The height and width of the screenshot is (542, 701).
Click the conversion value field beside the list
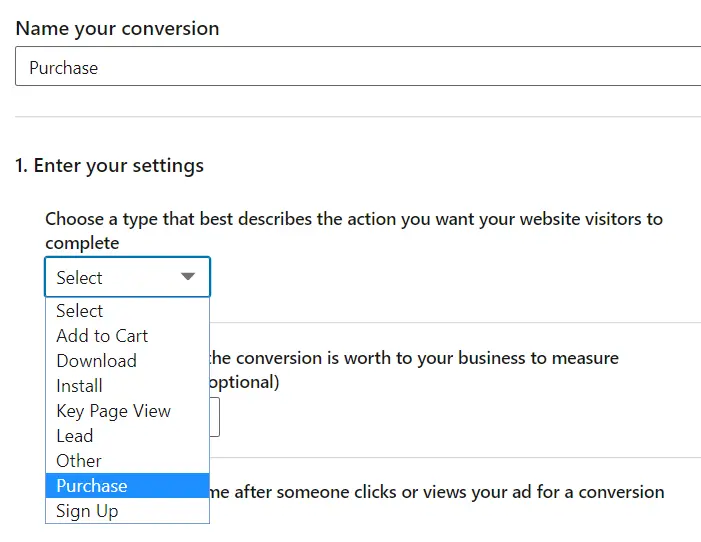(x=215, y=417)
